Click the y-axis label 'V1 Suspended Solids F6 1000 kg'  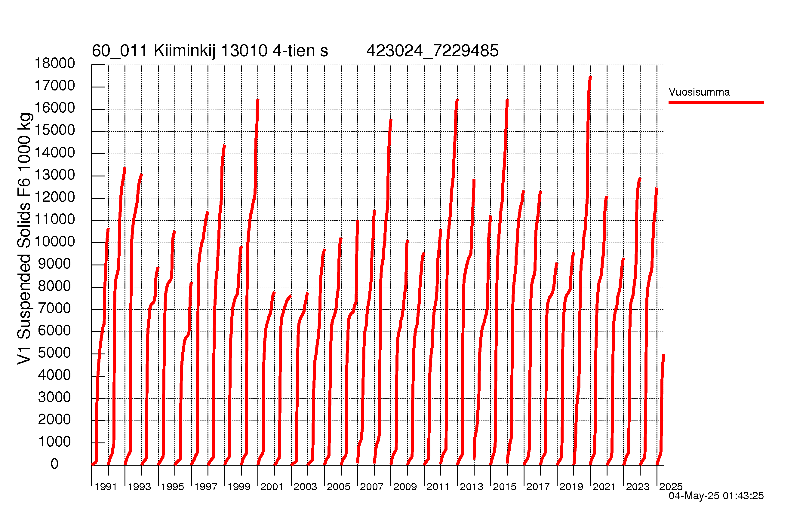click(x=24, y=239)
